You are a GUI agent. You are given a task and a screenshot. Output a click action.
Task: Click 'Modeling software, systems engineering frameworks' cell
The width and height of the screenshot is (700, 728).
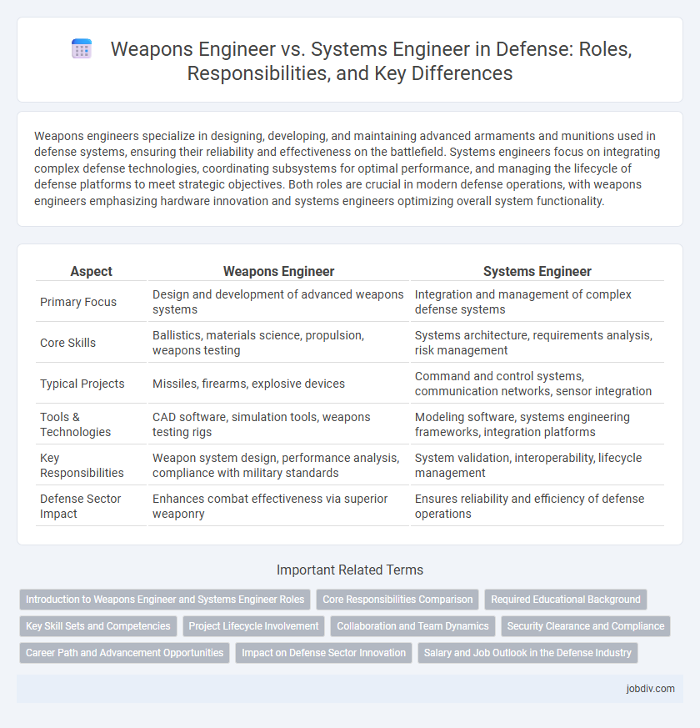[x=537, y=424]
